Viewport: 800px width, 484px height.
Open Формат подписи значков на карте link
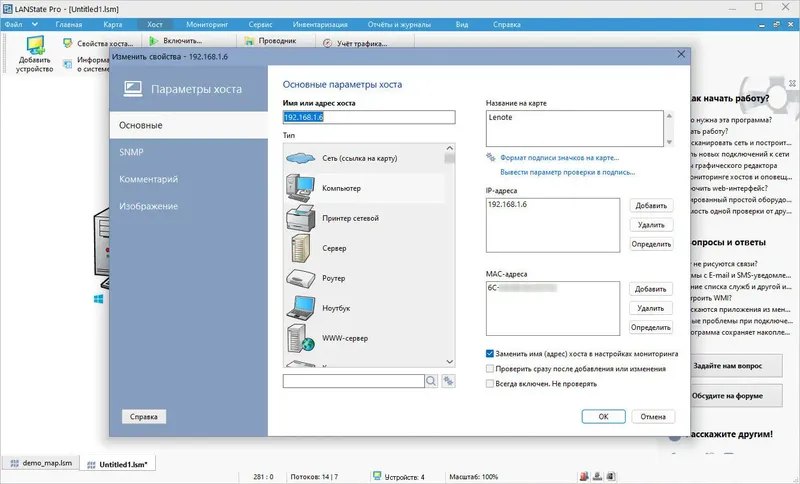559,158
